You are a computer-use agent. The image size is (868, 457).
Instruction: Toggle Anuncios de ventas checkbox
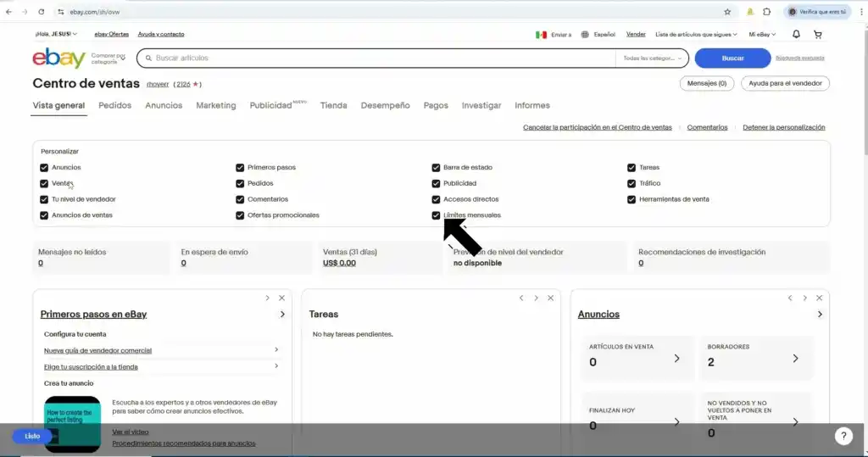click(x=44, y=215)
